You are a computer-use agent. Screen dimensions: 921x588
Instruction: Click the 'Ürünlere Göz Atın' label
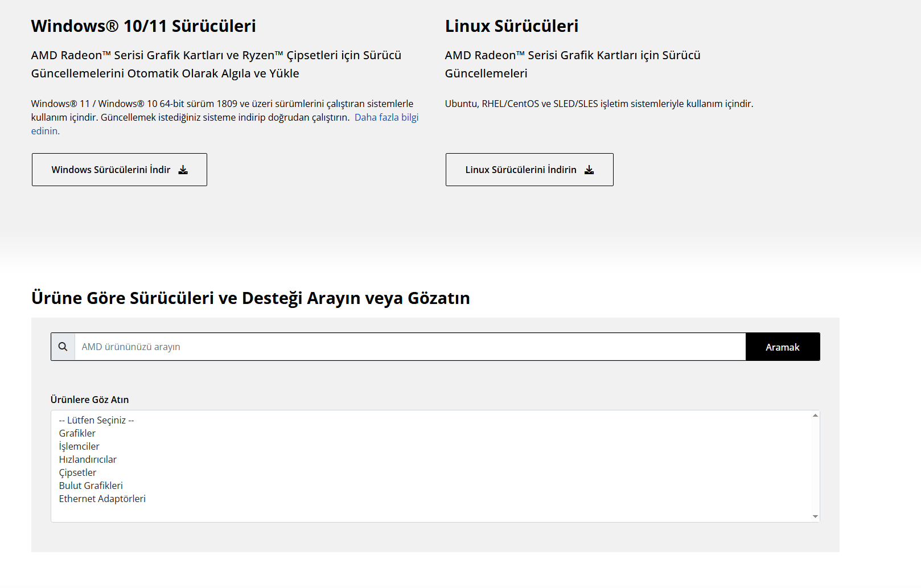[89, 400]
